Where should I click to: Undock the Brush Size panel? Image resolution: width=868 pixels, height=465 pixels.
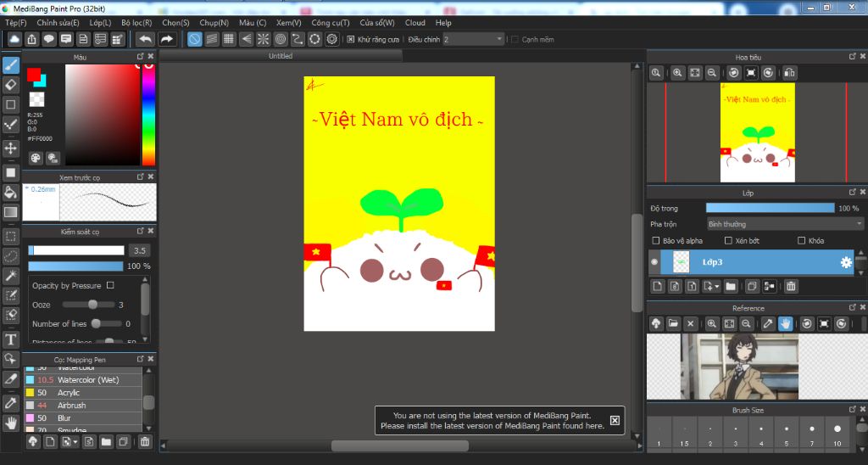pyautogui.click(x=853, y=410)
